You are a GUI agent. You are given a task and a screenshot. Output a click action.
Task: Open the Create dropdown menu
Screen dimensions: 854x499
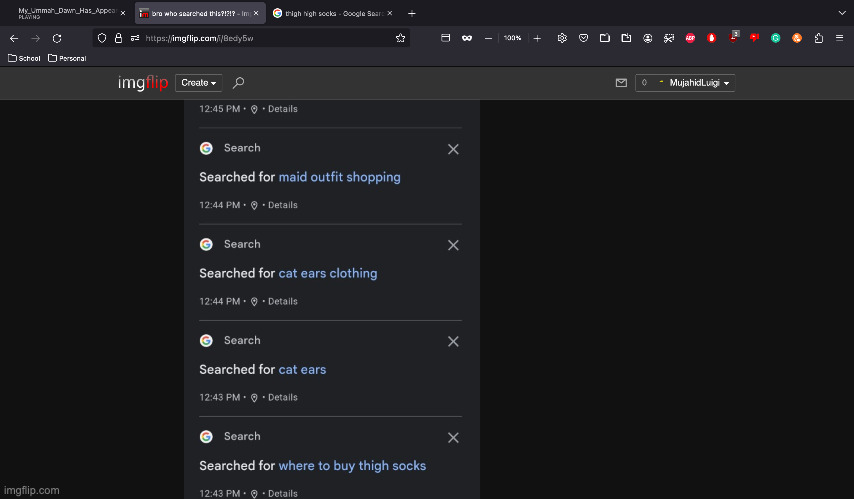(x=198, y=83)
